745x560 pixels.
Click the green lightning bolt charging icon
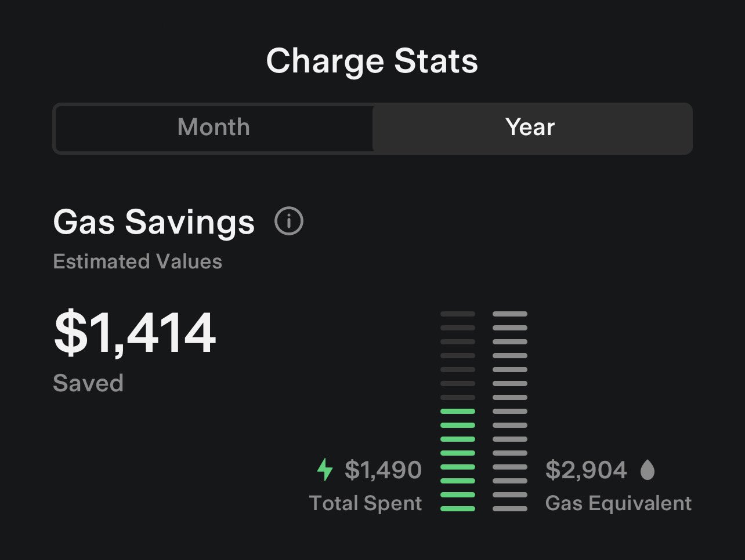click(326, 470)
